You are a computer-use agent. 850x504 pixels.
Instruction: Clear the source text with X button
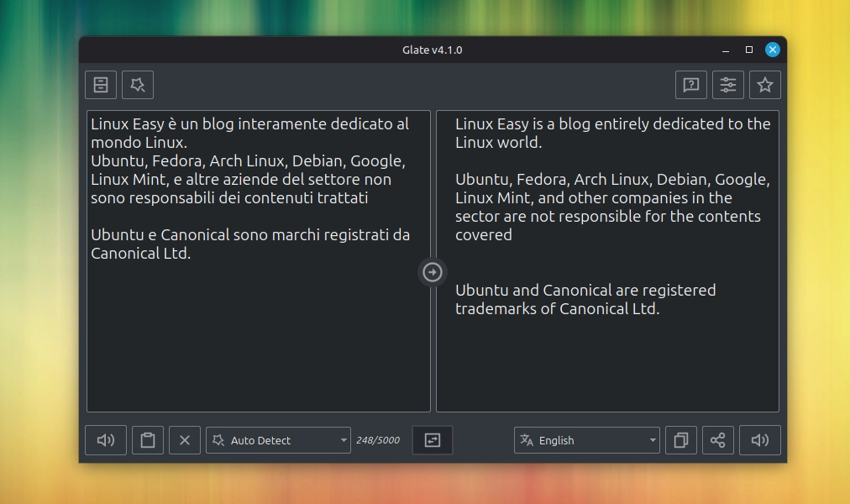(185, 440)
